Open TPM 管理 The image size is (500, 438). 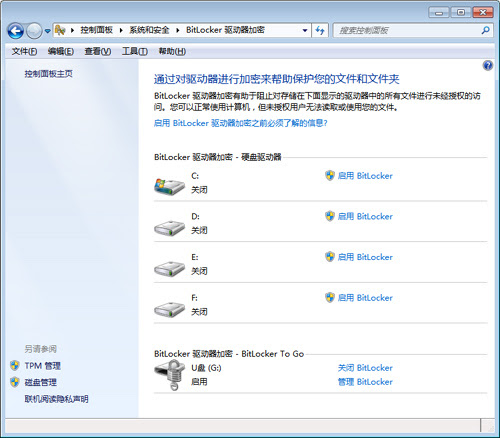[x=43, y=366]
